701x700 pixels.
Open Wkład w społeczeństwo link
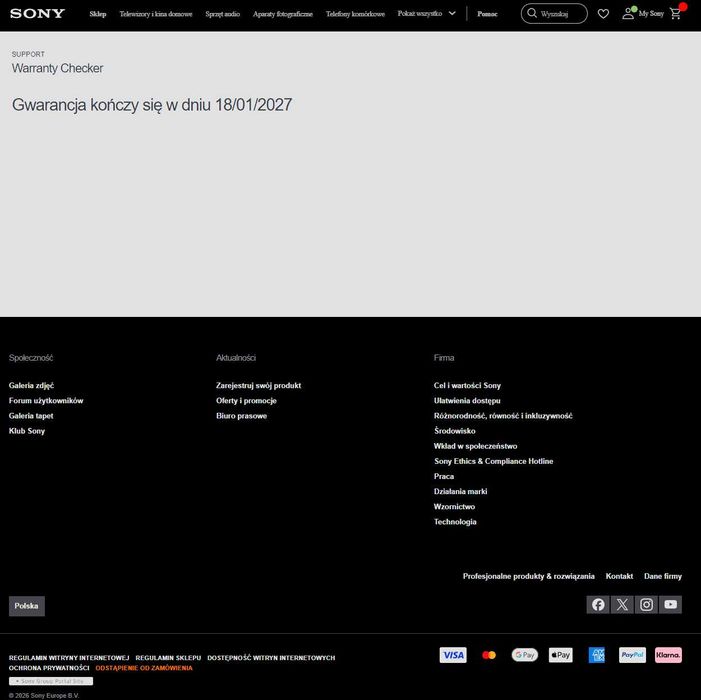pos(476,446)
